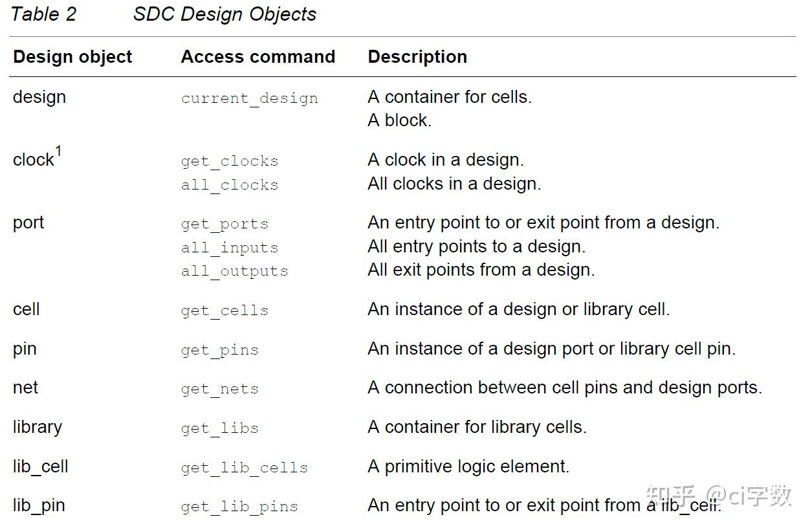Click the 'port' object cell
812x528 pixels.
28,223
